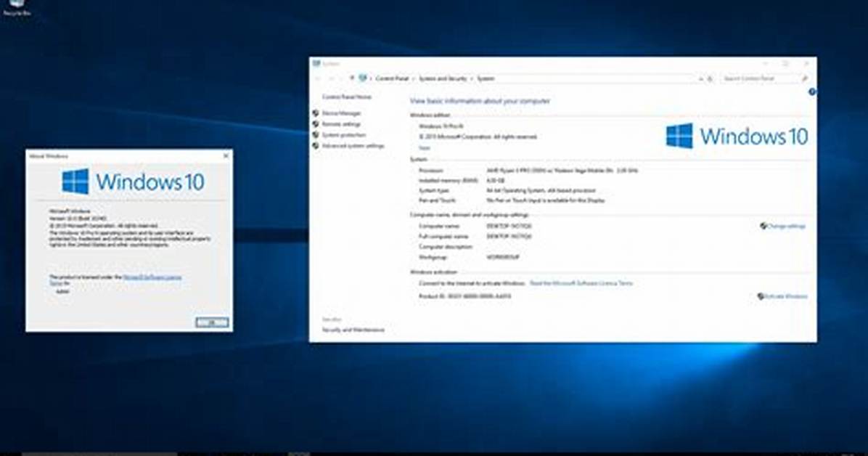Click back arrow in System window
This screenshot has height=456, width=868.
pyautogui.click(x=318, y=78)
